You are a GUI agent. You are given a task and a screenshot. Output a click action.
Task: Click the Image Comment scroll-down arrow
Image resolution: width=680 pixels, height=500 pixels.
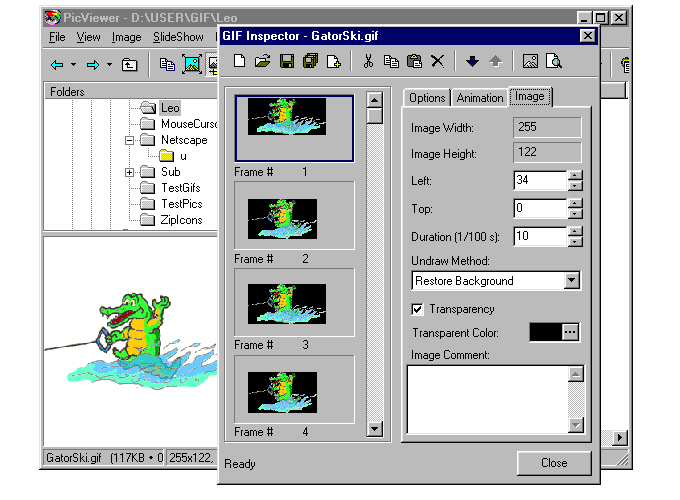pos(576,425)
